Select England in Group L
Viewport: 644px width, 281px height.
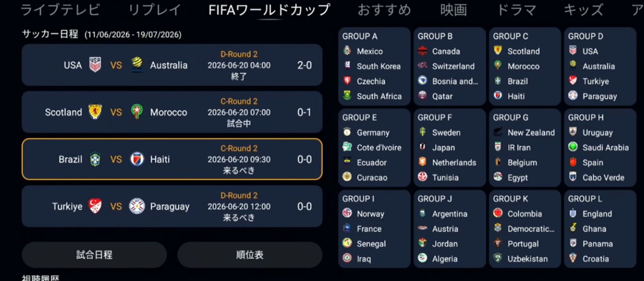coord(597,214)
